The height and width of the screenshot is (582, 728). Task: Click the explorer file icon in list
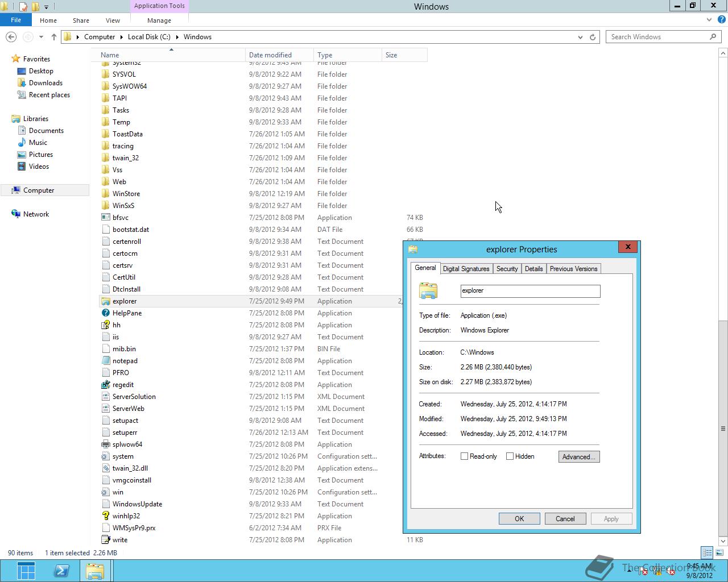(x=105, y=301)
